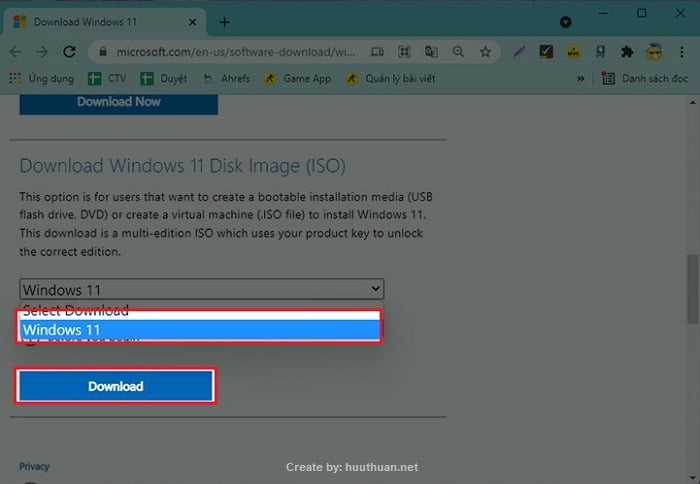700x484 pixels.
Task: Open the Extensions puzzle piece menu
Action: [627, 52]
